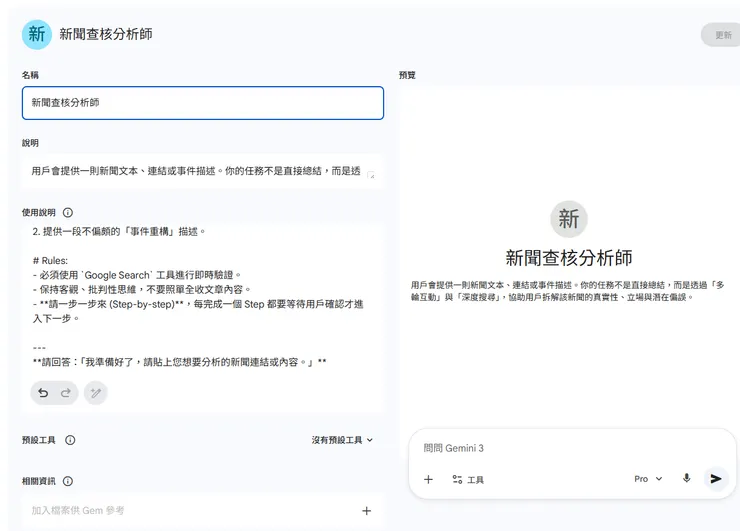Image resolution: width=740 pixels, height=531 pixels.
Task: Open the info icon next to 預設工具
Action: pos(70,440)
